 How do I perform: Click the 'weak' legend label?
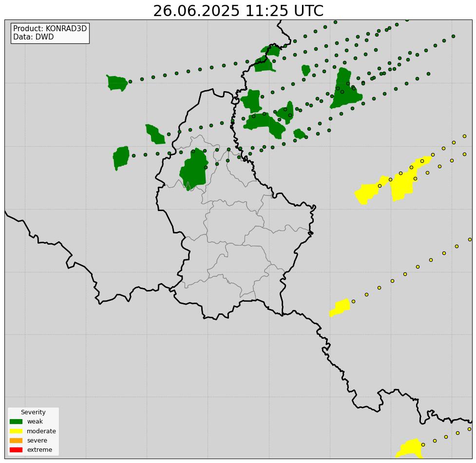pyautogui.click(x=35, y=422)
